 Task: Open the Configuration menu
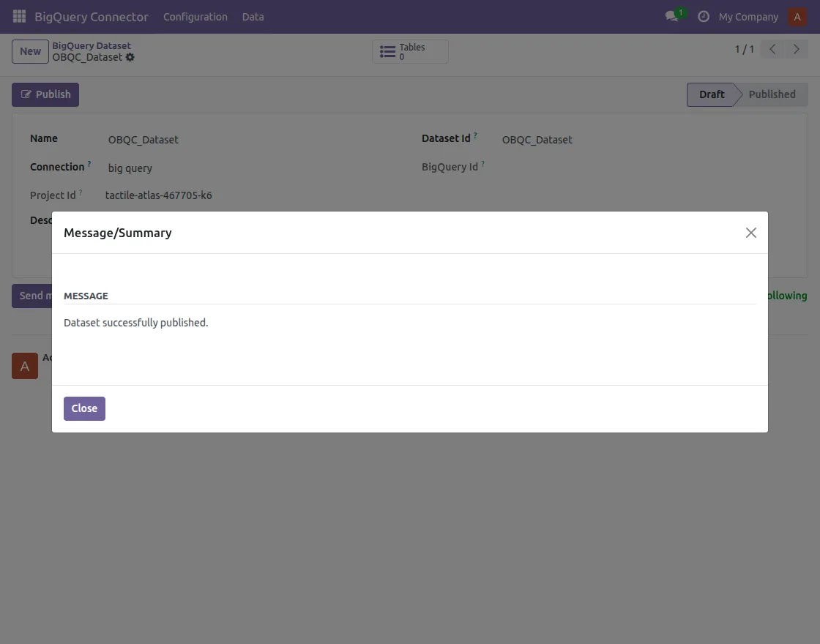(195, 16)
